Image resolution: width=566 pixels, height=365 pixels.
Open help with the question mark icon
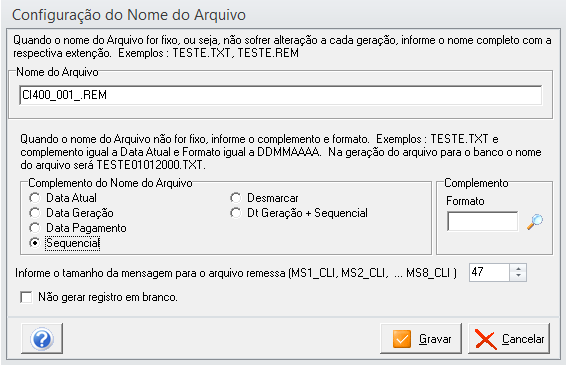tap(42, 339)
